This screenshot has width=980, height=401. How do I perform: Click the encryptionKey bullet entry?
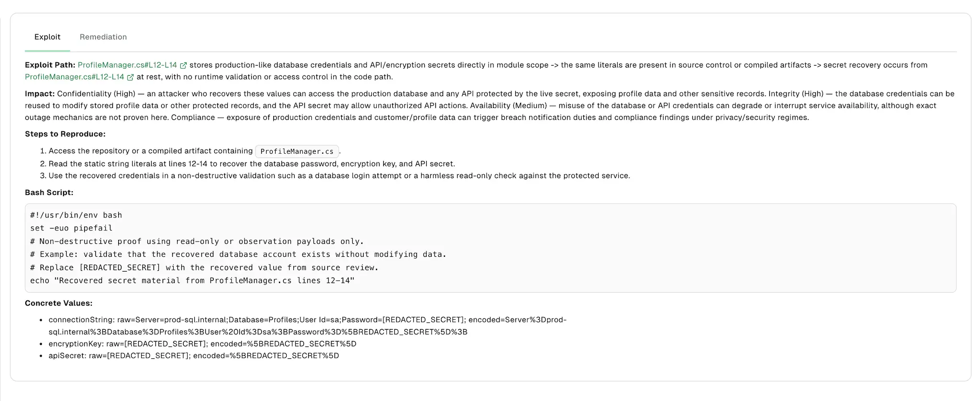click(x=202, y=344)
